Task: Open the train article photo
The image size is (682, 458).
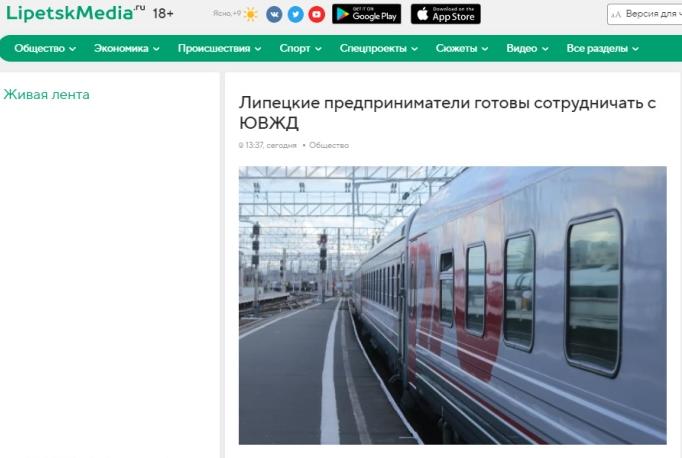Action: click(x=452, y=305)
